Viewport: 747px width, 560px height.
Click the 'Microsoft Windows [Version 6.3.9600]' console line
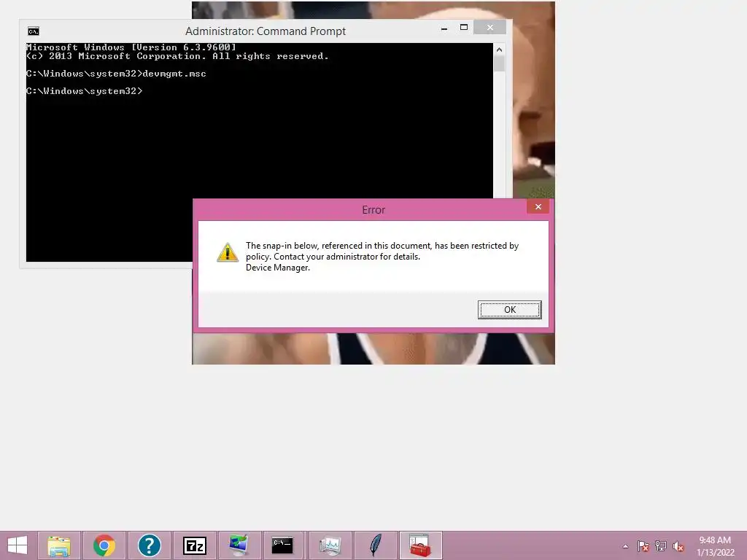pos(131,47)
